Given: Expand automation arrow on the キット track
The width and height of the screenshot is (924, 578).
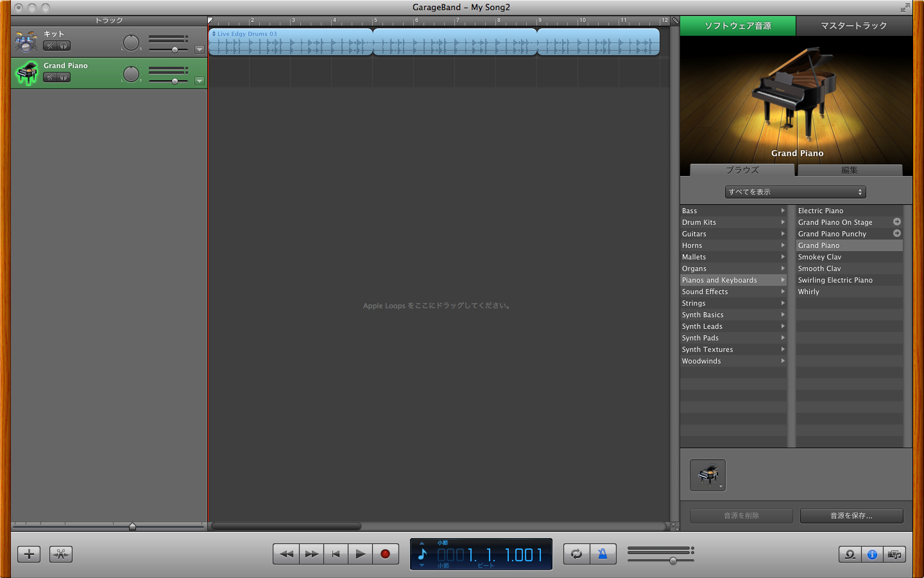Looking at the screenshot, I should click(x=200, y=49).
